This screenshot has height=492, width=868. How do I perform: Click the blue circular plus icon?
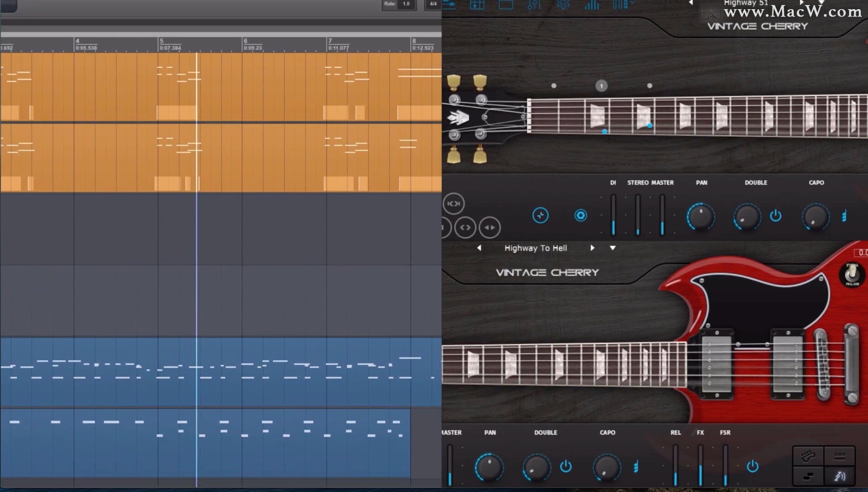tap(540, 215)
